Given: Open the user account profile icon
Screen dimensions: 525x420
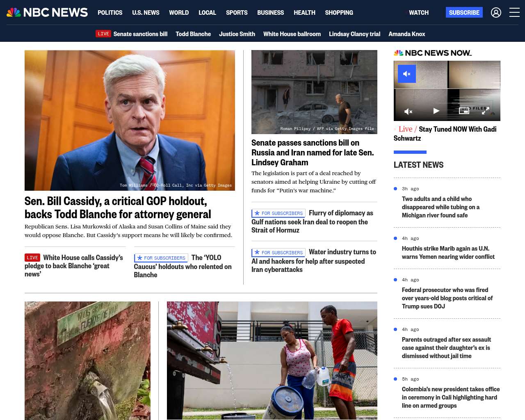Looking at the screenshot, I should click(496, 12).
